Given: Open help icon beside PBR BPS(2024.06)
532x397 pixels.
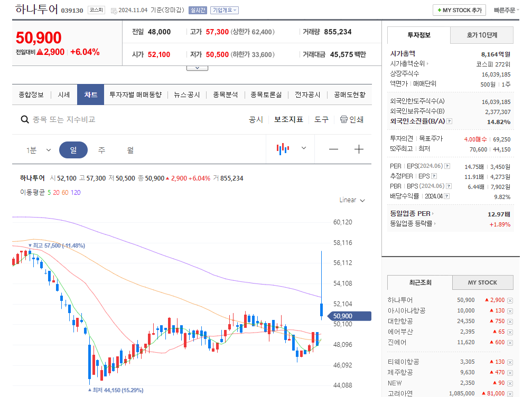Looking at the screenshot, I should 449,186.
